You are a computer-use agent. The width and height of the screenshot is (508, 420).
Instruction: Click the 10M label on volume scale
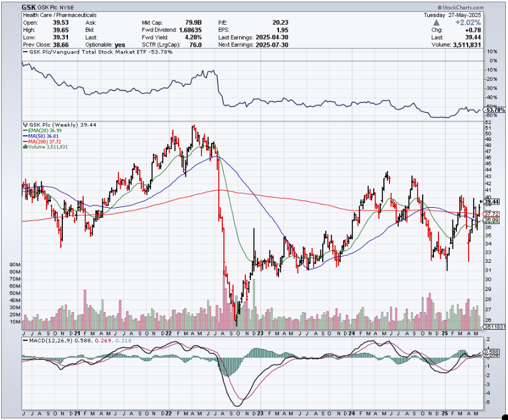click(x=15, y=322)
